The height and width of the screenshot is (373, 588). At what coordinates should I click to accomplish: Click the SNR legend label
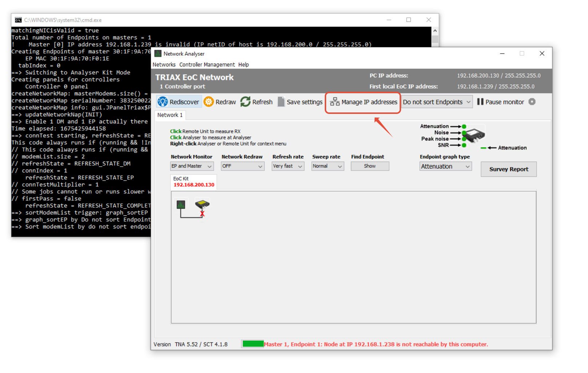tap(443, 145)
